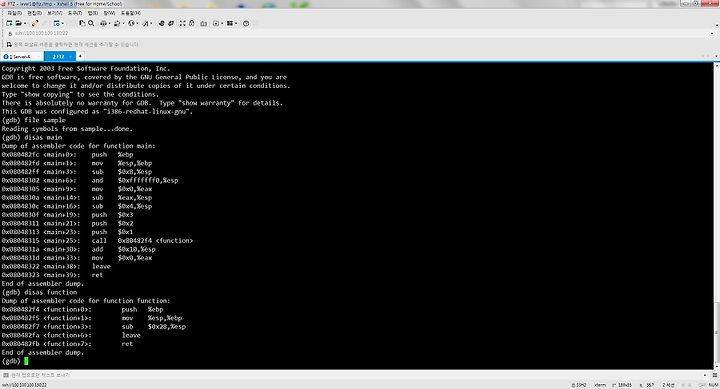Click the Xshell icon in the title bar

pyautogui.click(x=3, y=4)
